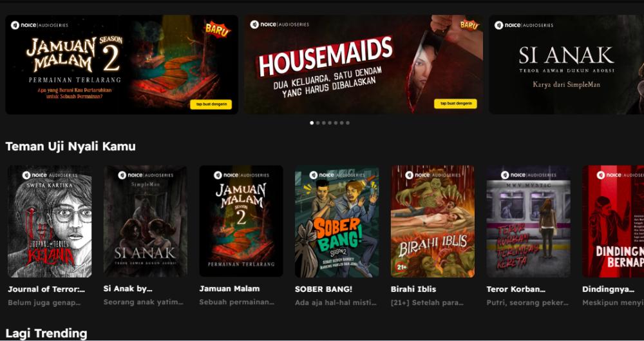644x341 pixels.
Task: Select the last carousel pagination dot
Action: 348,122
